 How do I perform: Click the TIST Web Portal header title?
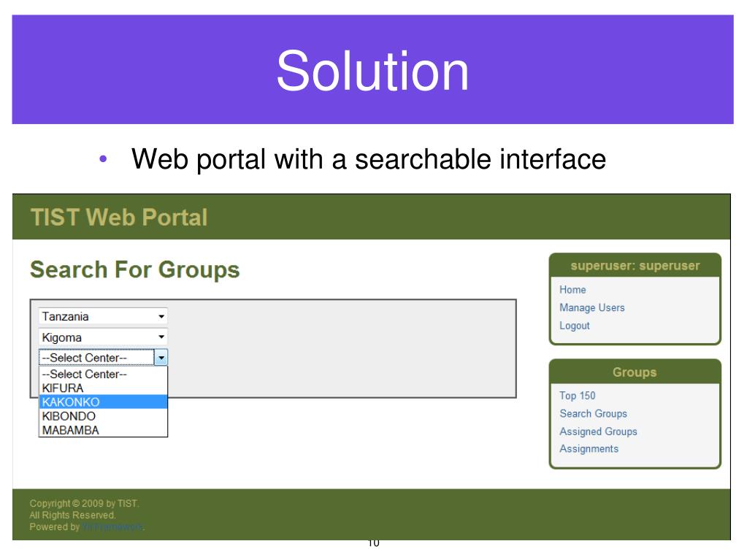click(x=119, y=217)
